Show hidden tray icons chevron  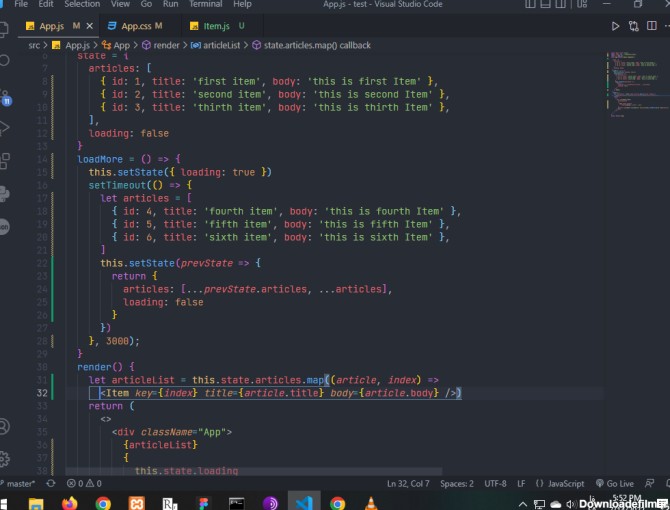point(523,504)
